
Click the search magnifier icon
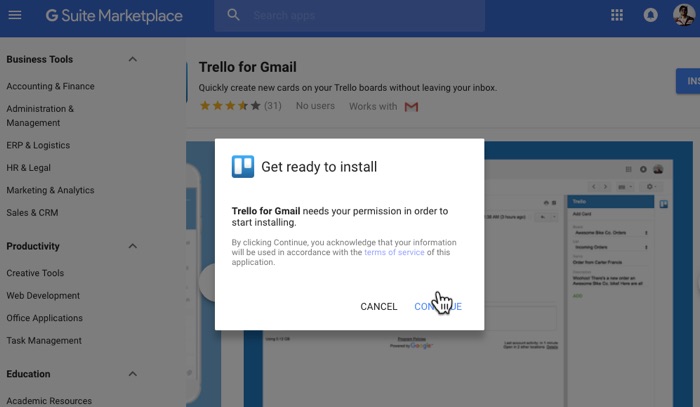[233, 15]
